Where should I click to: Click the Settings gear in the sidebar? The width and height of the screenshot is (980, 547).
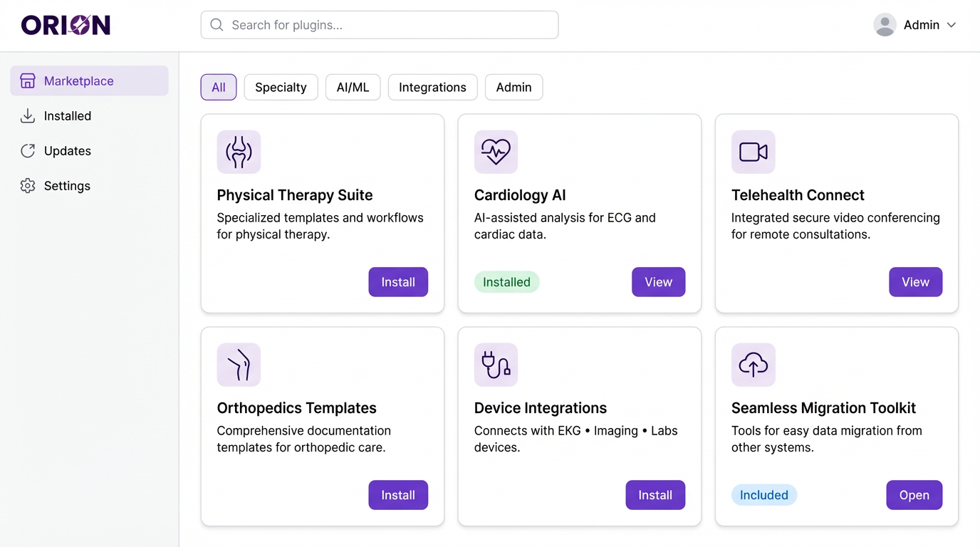[27, 185]
